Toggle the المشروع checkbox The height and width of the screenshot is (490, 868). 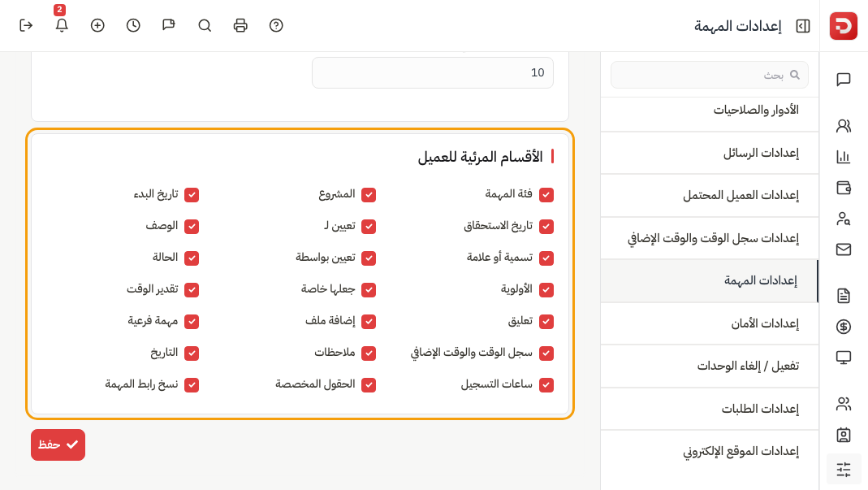point(369,194)
